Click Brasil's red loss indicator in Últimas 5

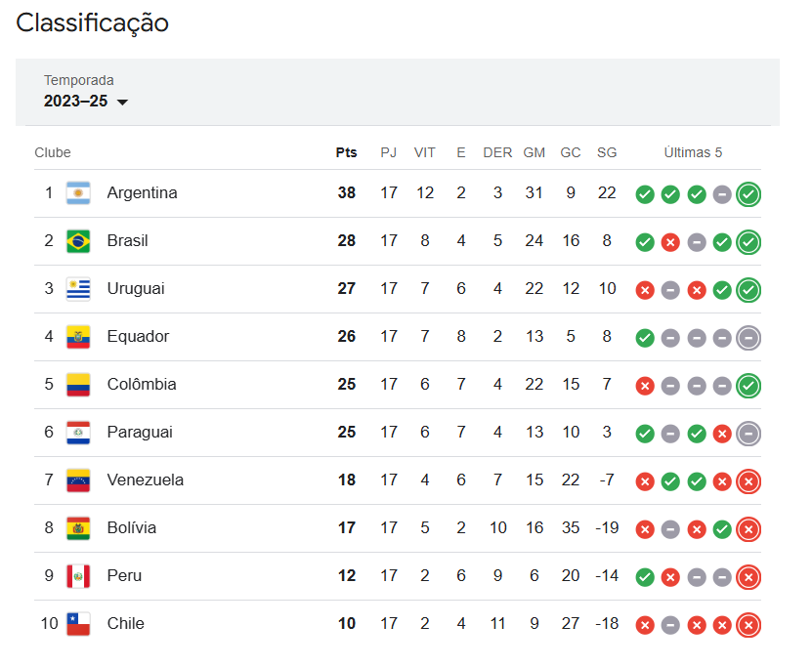coord(670,241)
